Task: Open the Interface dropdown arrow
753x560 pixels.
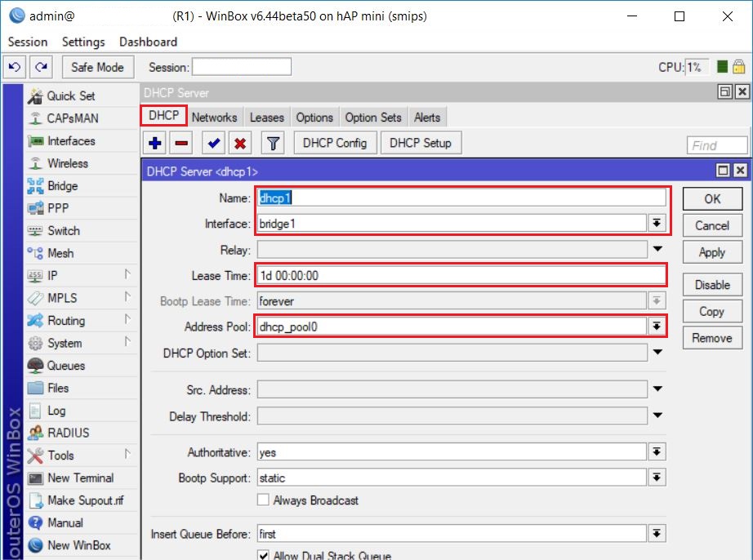Action: click(657, 223)
